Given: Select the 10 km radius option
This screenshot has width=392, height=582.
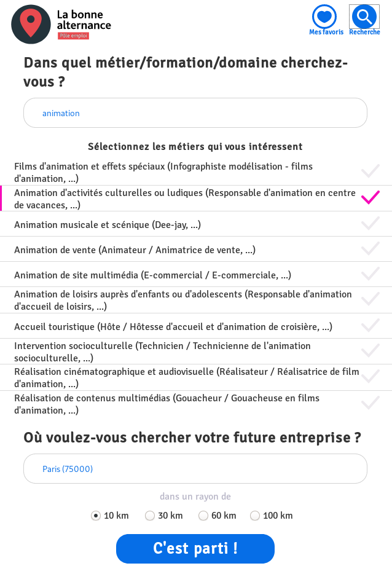Looking at the screenshot, I should click(96, 516).
